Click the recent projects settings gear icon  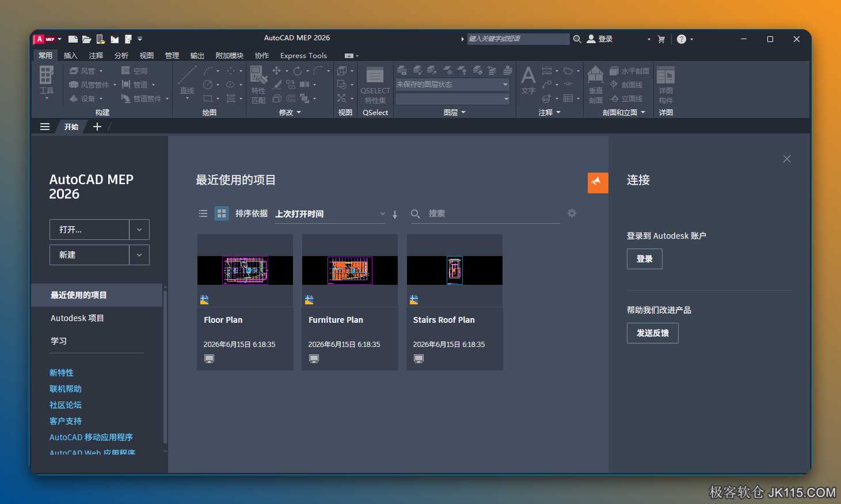pos(572,213)
